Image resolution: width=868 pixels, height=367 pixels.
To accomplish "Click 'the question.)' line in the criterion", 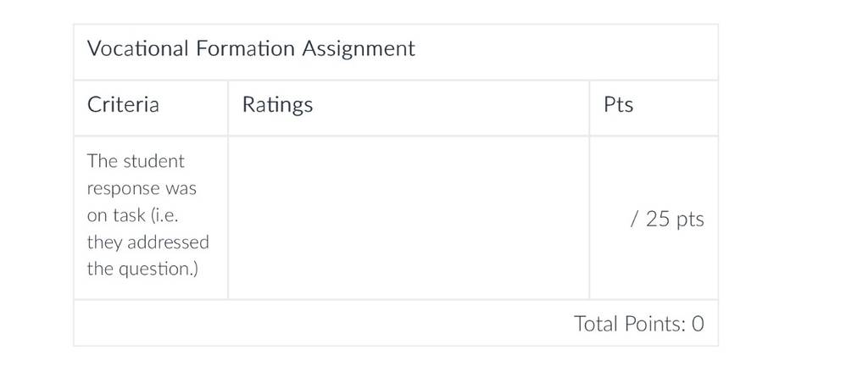I will point(142,269).
